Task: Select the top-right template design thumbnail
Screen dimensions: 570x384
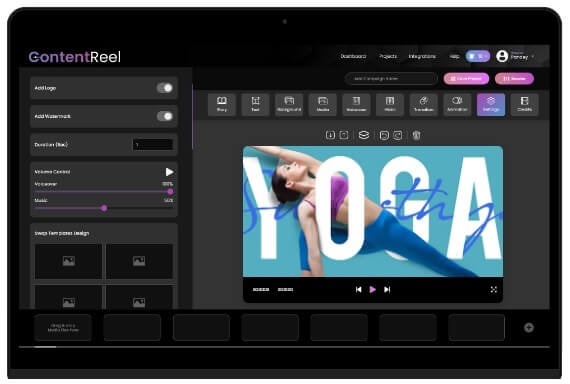Action: click(139, 261)
